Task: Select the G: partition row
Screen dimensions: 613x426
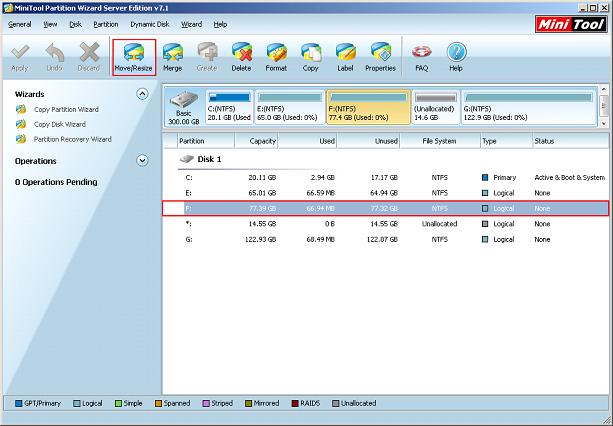Action: coord(386,239)
